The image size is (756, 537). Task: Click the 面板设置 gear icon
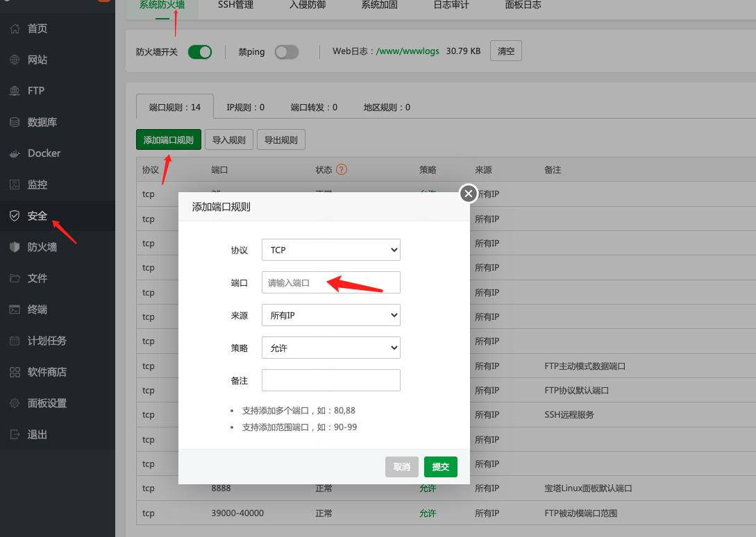point(15,403)
